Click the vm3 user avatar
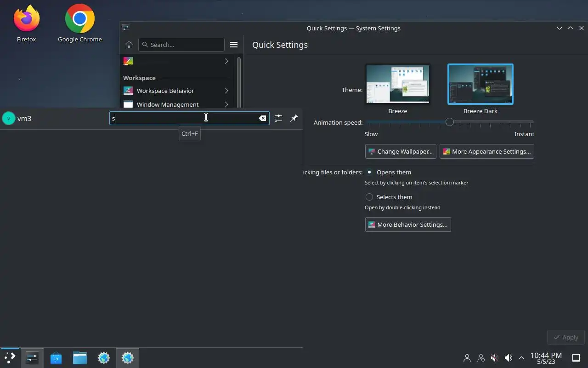 tap(9, 118)
